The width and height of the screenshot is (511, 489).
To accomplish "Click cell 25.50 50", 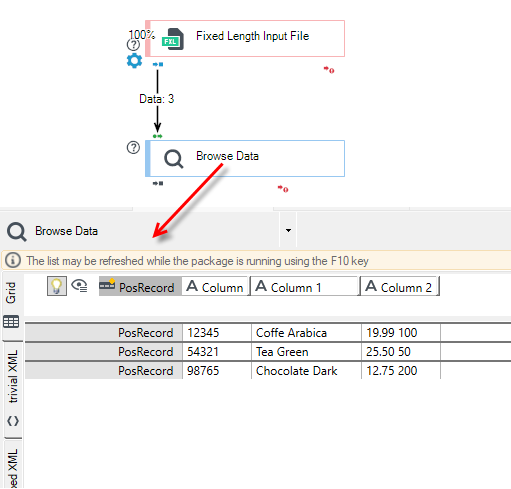I will (401, 352).
